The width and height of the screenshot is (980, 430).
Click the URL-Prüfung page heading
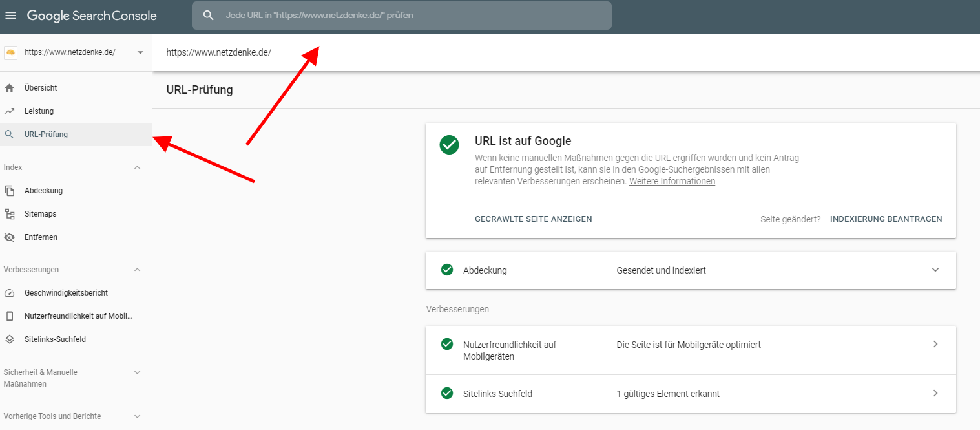pos(200,90)
